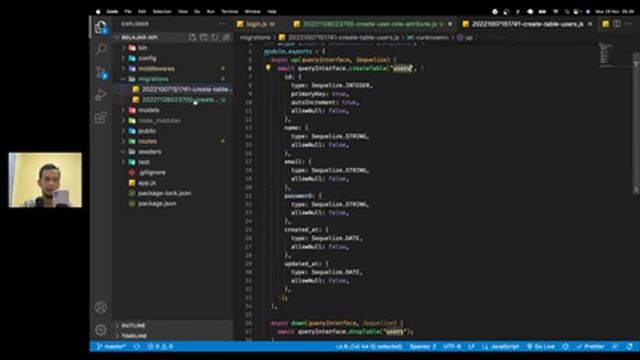Image resolution: width=640 pixels, height=360 pixels.
Task: Click the Refresh Explorer icon
Action: tap(215, 37)
